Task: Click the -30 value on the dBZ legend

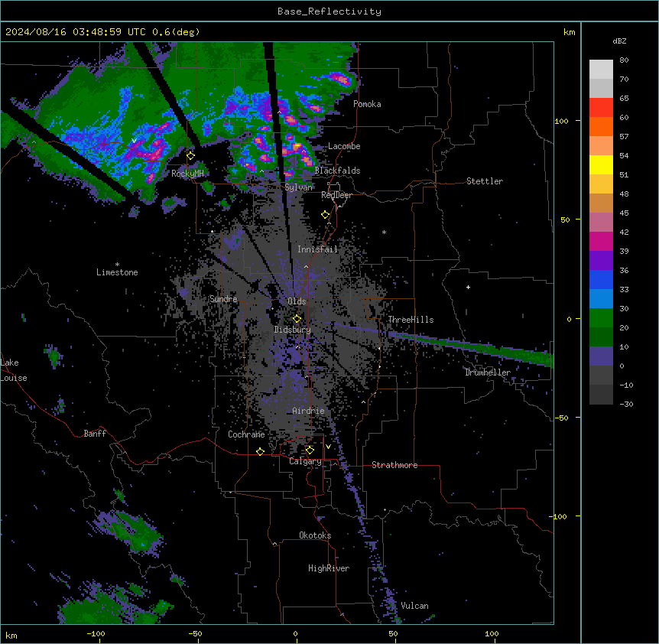Action: (x=626, y=404)
